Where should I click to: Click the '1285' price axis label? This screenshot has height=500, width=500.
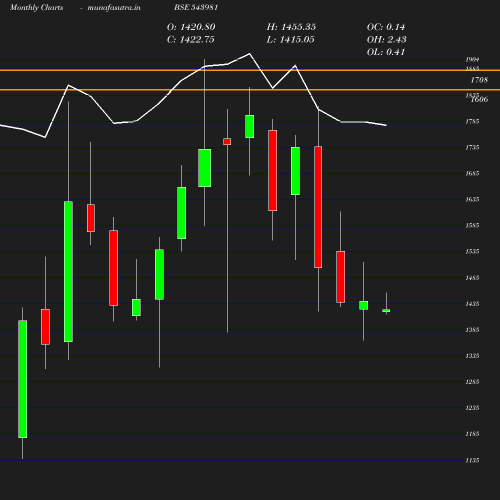click(x=472, y=382)
